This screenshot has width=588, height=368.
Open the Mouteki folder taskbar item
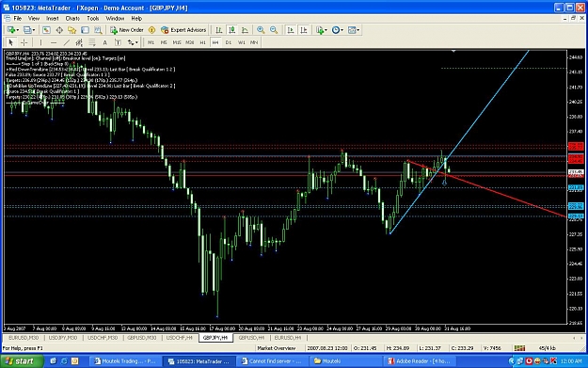pos(347,360)
